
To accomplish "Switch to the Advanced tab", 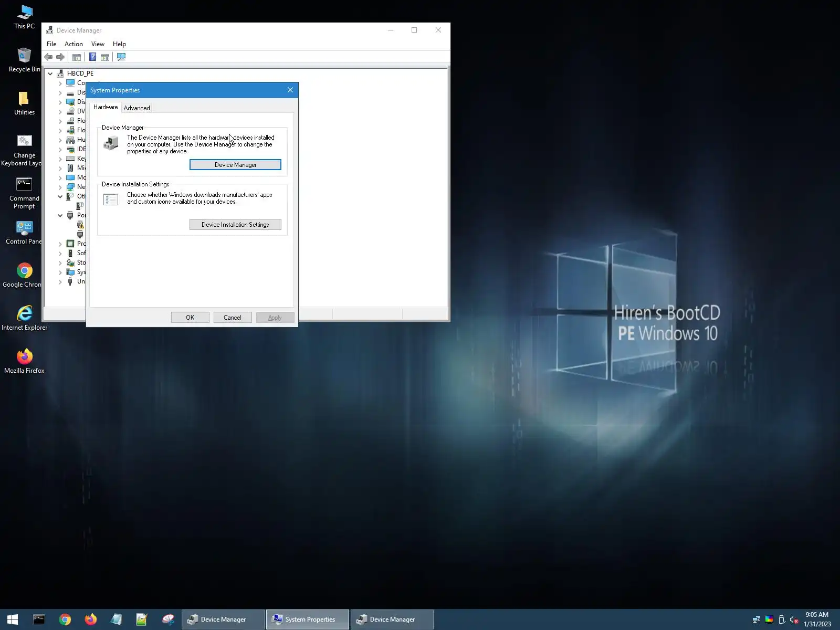I will click(136, 108).
